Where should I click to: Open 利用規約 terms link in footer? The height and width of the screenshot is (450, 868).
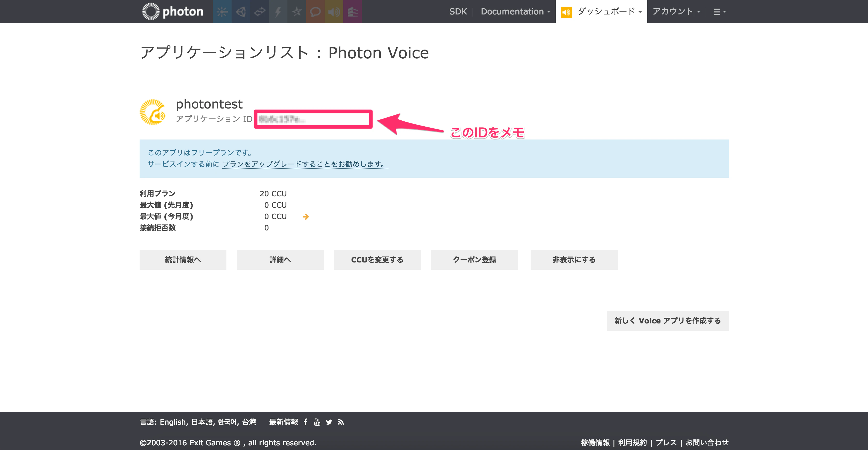pos(633,443)
